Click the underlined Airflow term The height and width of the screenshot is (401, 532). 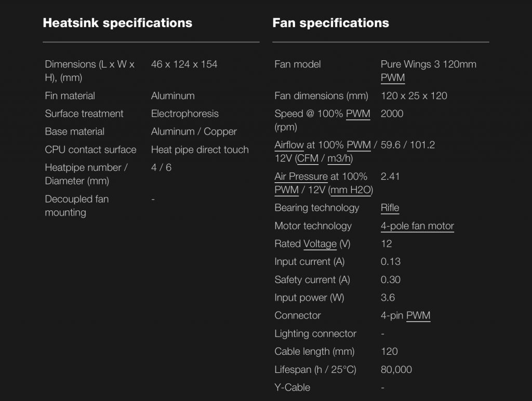[x=289, y=145]
